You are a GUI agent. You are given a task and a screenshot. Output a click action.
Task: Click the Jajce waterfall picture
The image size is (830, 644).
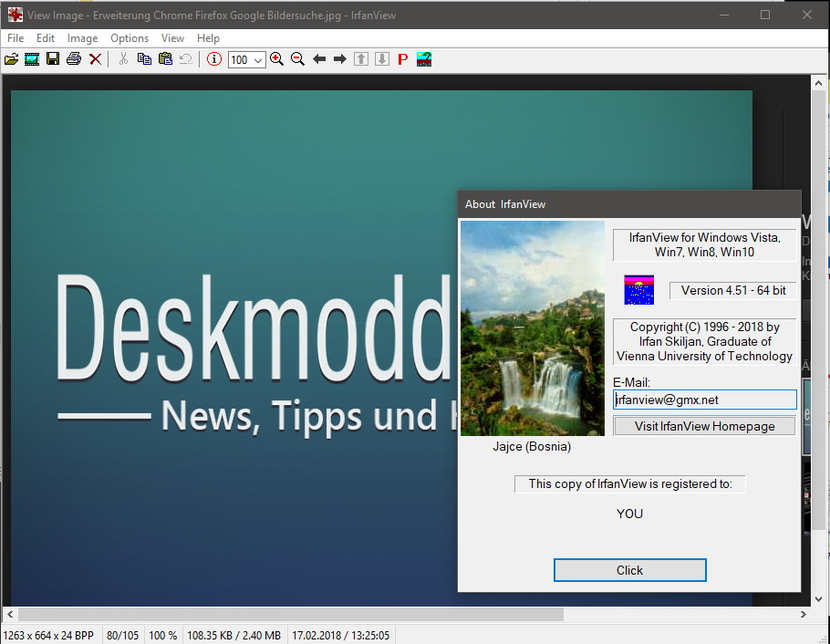point(533,328)
